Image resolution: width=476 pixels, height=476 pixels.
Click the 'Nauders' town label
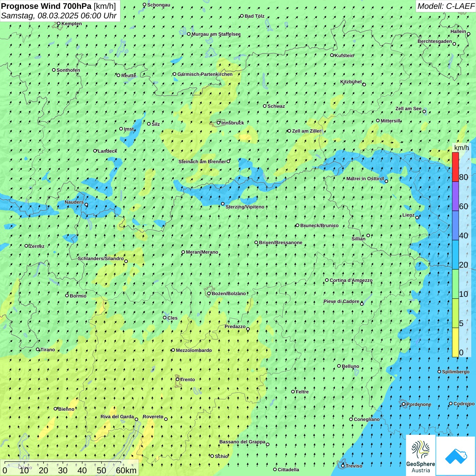[x=74, y=202]
